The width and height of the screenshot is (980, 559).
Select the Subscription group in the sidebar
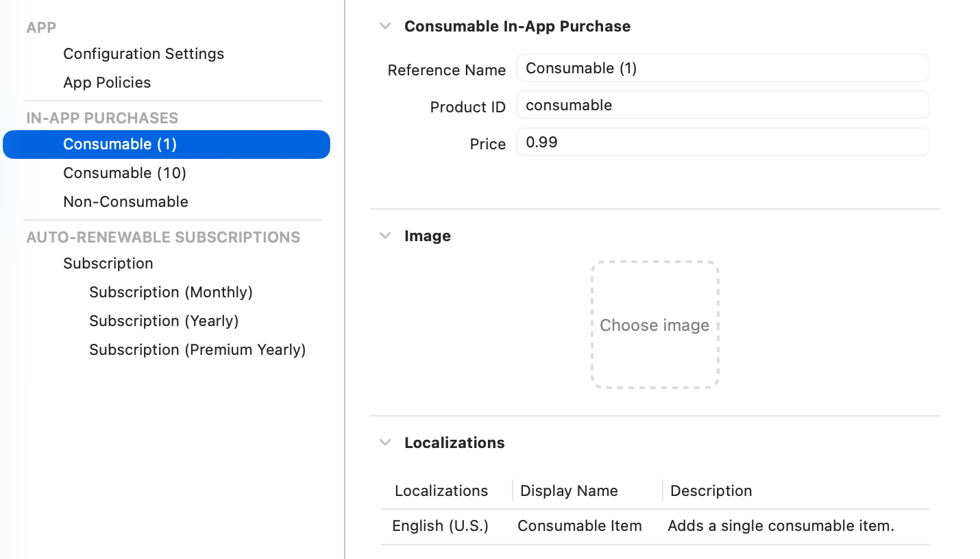pyautogui.click(x=108, y=263)
